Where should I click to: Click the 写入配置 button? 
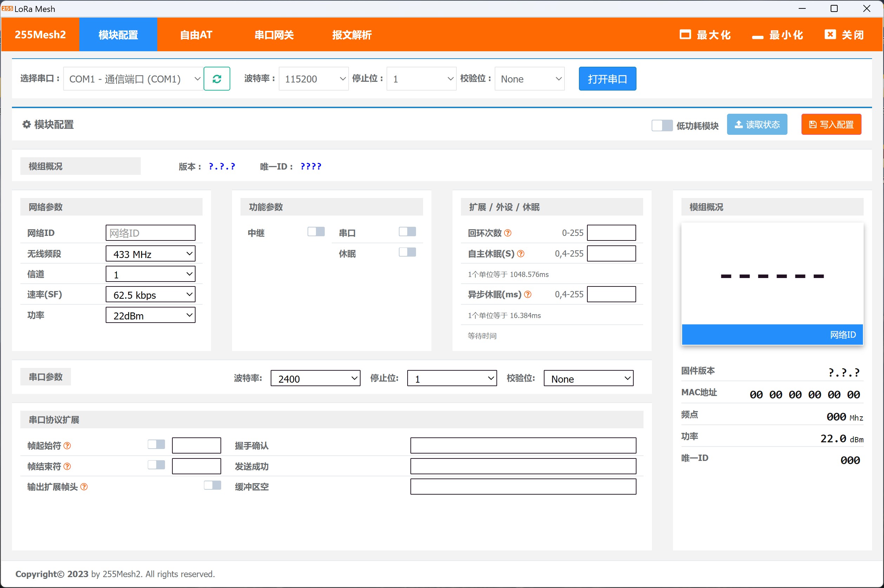831,125
